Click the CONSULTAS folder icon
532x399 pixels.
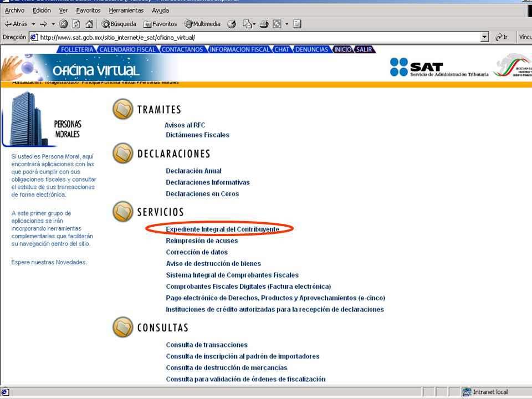tap(123, 327)
